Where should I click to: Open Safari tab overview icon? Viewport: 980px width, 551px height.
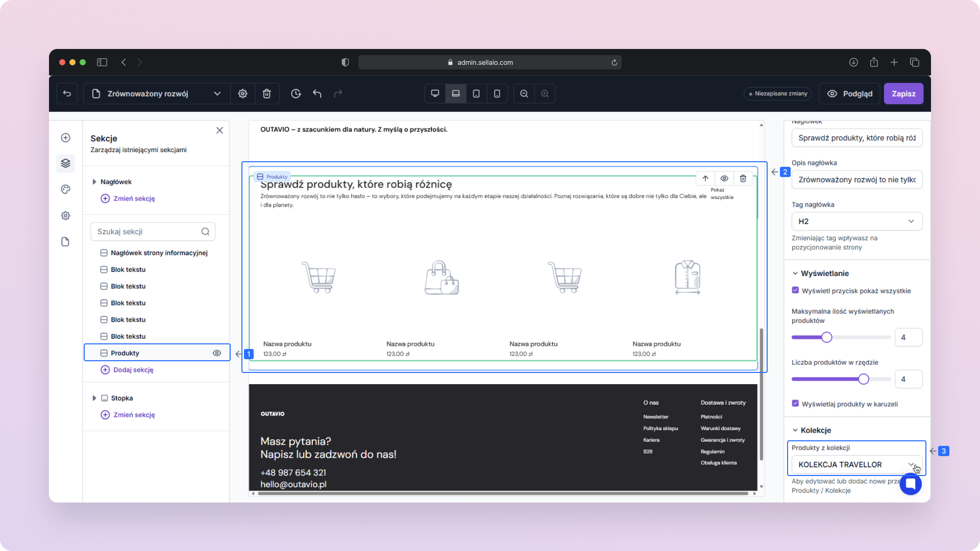(x=915, y=62)
